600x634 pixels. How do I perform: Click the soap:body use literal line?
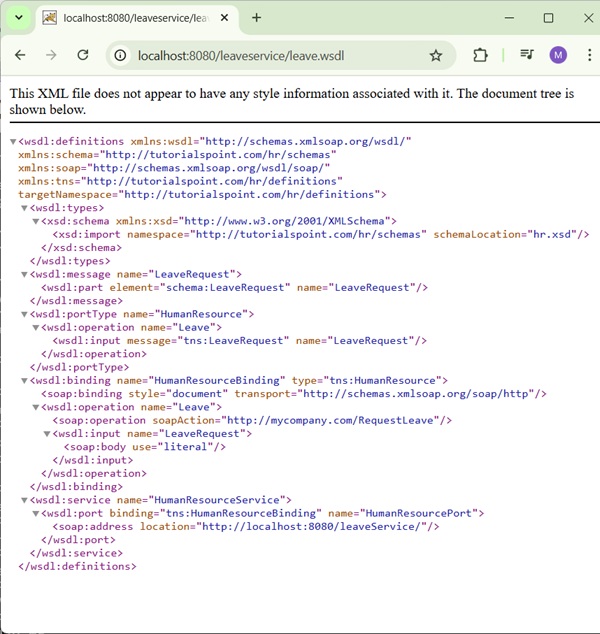click(x=145, y=447)
